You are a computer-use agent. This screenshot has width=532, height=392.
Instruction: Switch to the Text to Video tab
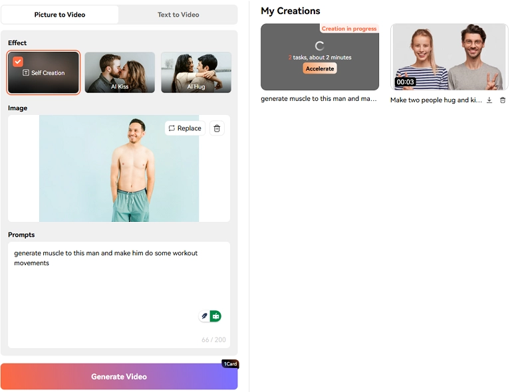pyautogui.click(x=178, y=15)
